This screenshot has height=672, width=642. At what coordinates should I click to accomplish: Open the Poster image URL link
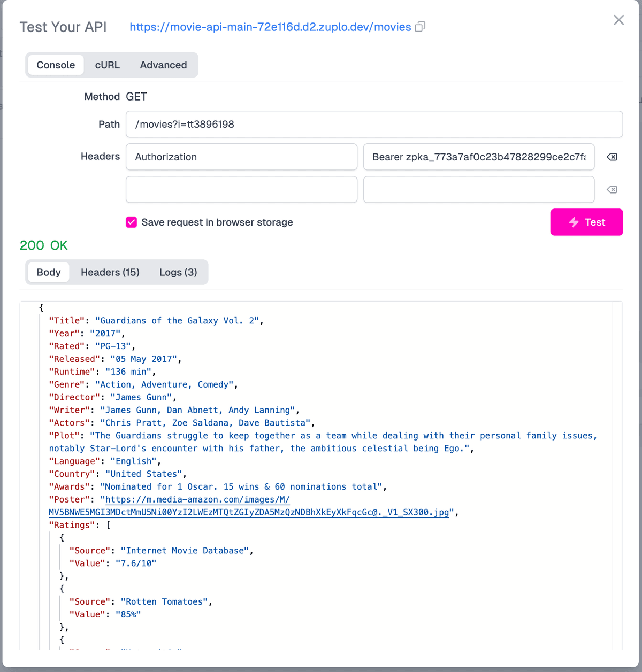tap(249, 512)
